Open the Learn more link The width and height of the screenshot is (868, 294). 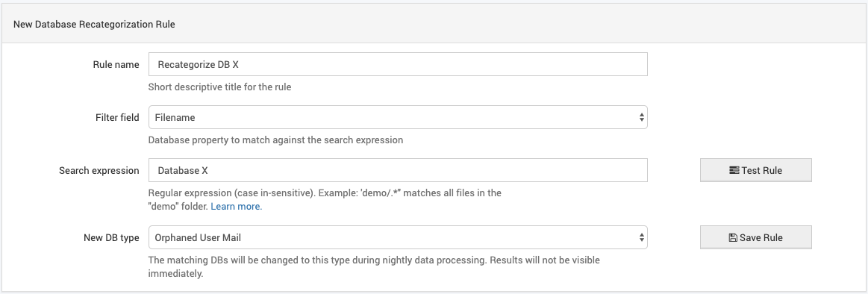pyautogui.click(x=237, y=207)
